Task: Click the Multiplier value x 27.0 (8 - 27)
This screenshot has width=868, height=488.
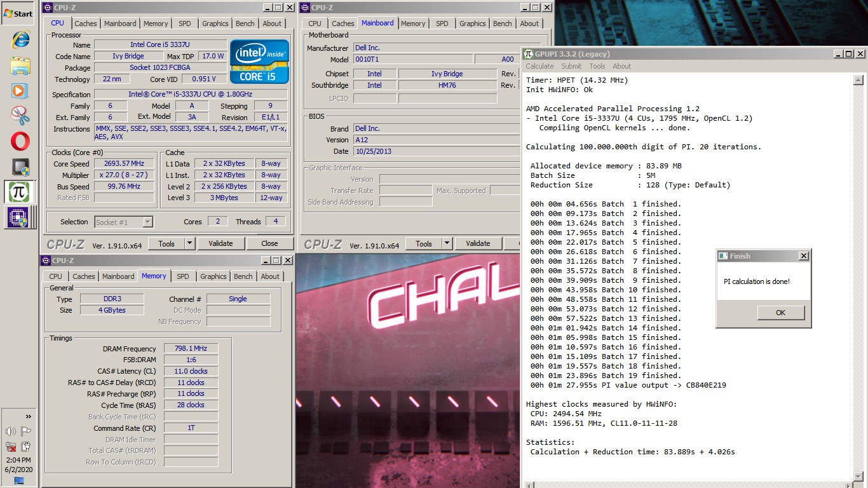Action: [x=124, y=175]
